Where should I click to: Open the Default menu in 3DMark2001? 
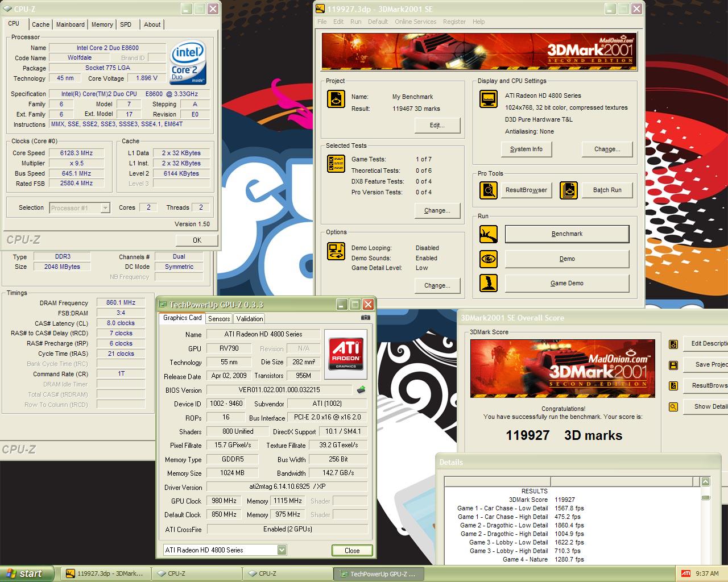(x=378, y=22)
